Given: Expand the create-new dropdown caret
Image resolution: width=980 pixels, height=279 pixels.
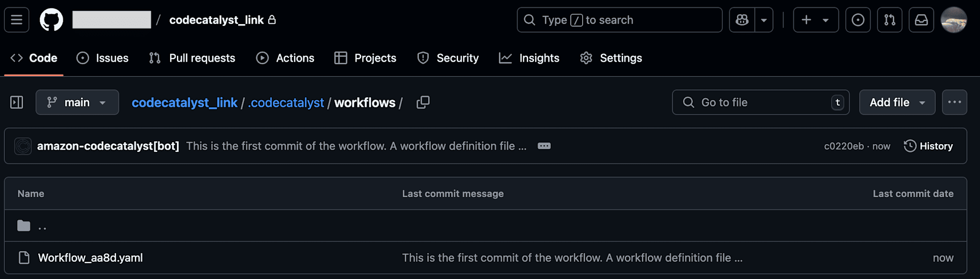Looking at the screenshot, I should 826,20.
